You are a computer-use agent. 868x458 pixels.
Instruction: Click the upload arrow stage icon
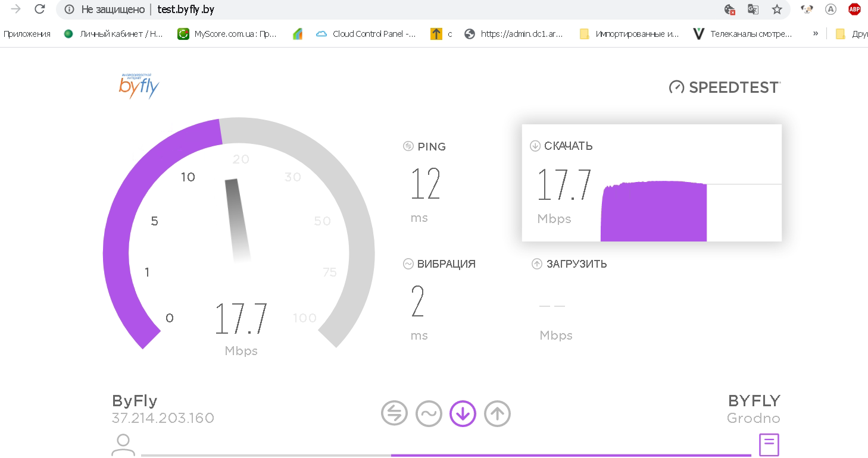(x=497, y=413)
